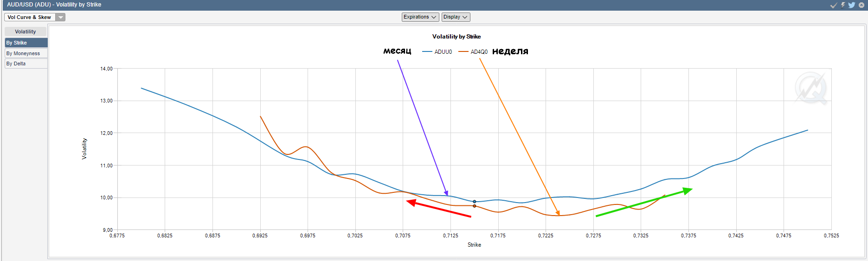Share chart via the Twitter bird icon

pos(852,5)
